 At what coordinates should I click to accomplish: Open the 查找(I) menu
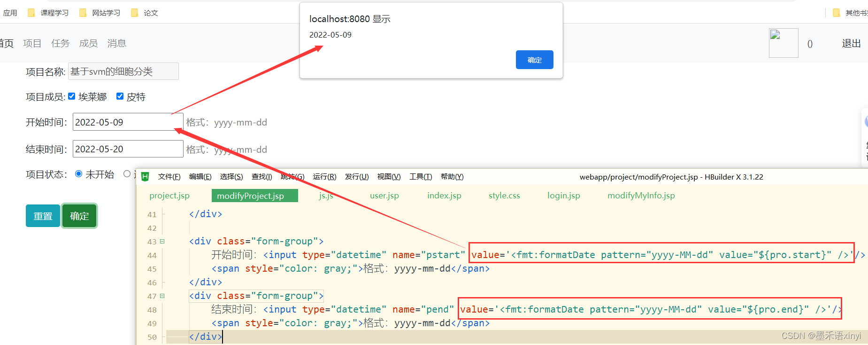point(262,177)
